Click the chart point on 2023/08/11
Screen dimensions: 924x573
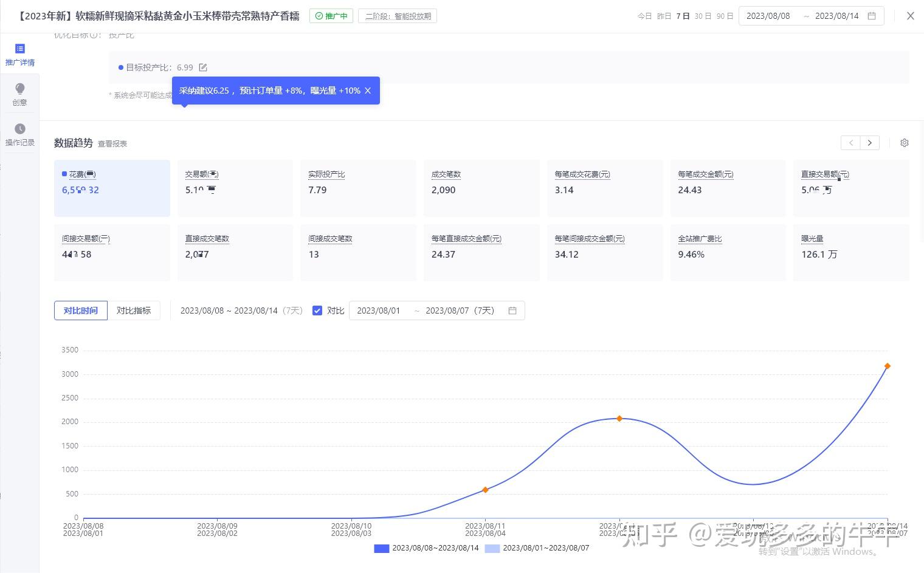(x=485, y=490)
